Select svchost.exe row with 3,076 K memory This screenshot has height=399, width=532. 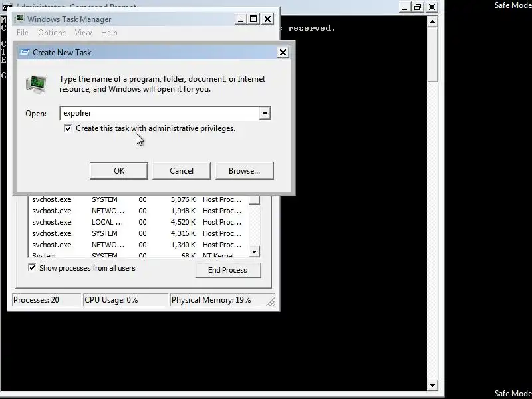tap(139, 199)
